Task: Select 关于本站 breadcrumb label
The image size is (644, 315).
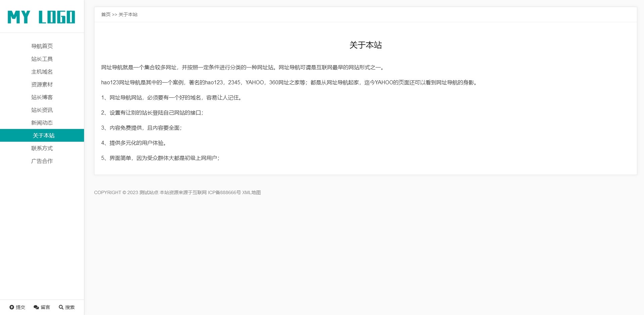Action: [x=129, y=14]
